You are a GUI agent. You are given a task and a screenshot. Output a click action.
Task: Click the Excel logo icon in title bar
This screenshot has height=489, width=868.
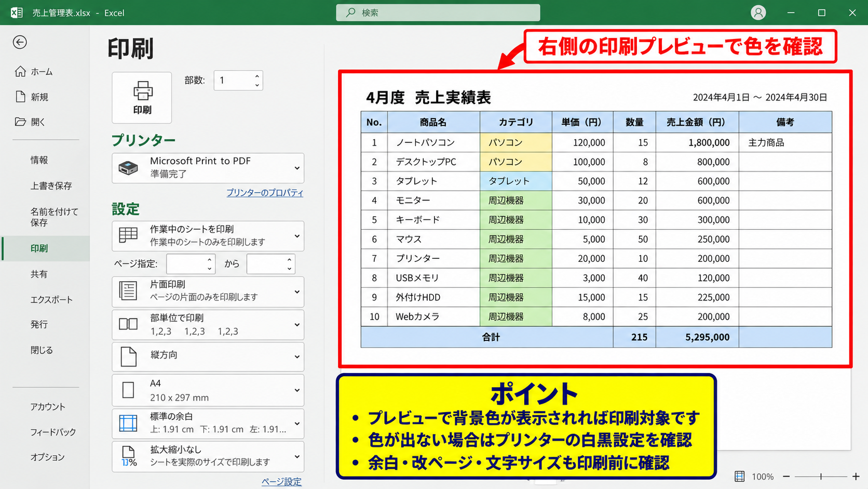17,12
